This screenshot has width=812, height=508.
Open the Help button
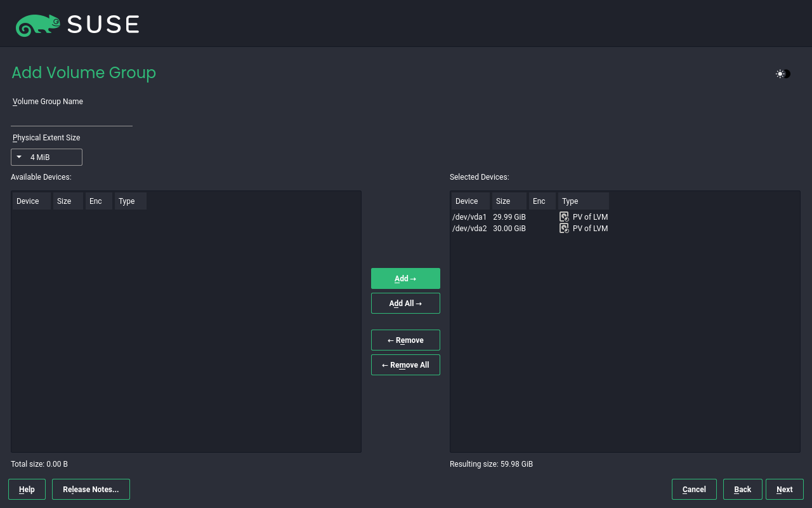coord(27,490)
